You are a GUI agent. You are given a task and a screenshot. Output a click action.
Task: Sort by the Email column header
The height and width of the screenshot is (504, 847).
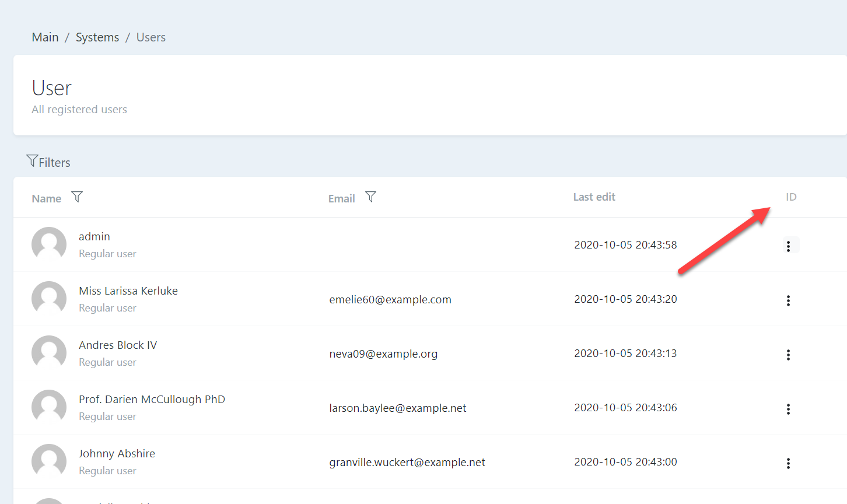point(342,198)
